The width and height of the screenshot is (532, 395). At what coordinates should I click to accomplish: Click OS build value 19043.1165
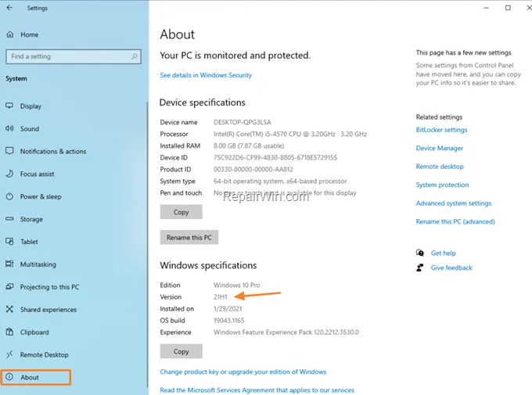click(228, 321)
